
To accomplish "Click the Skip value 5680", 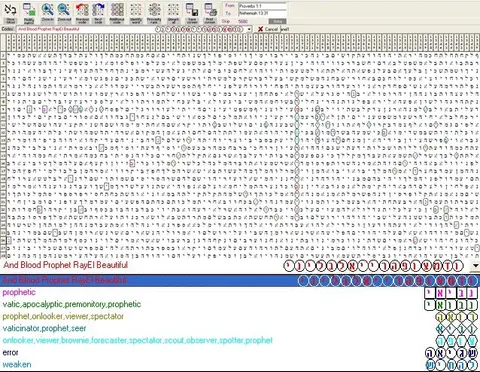I will click(243, 21).
